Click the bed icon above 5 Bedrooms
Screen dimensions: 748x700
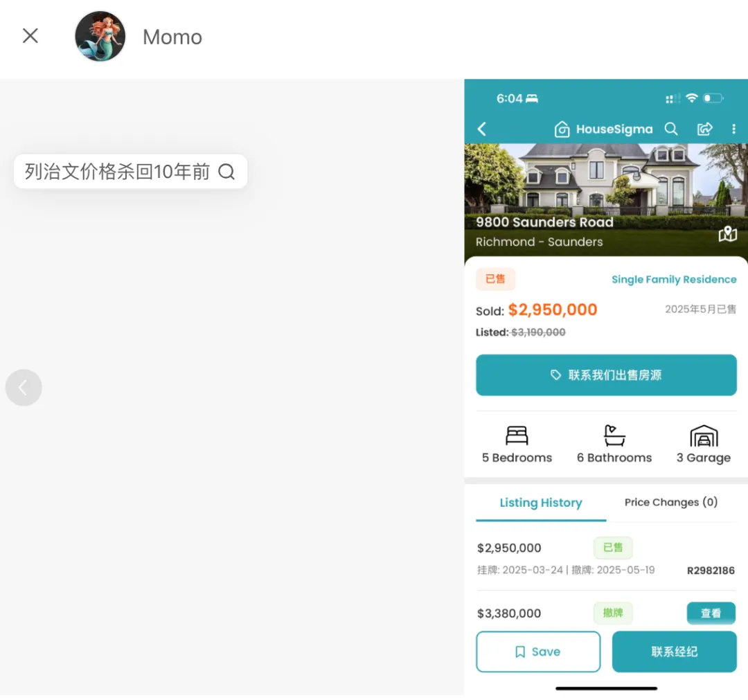(x=517, y=434)
